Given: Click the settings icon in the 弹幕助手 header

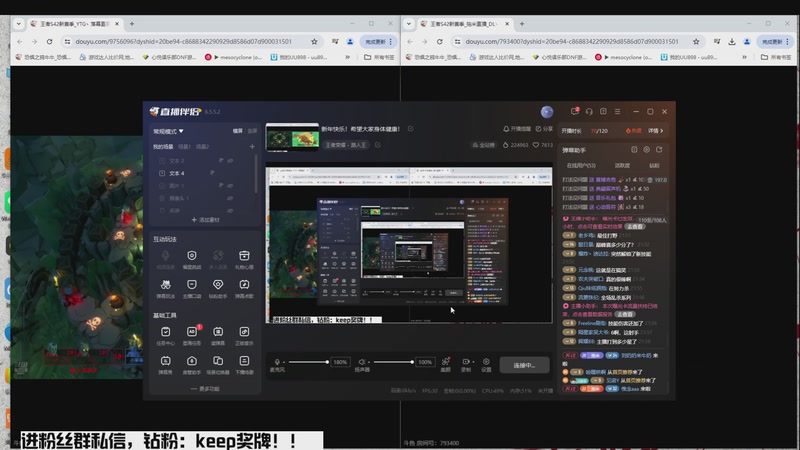Looking at the screenshot, I should pos(646,149).
